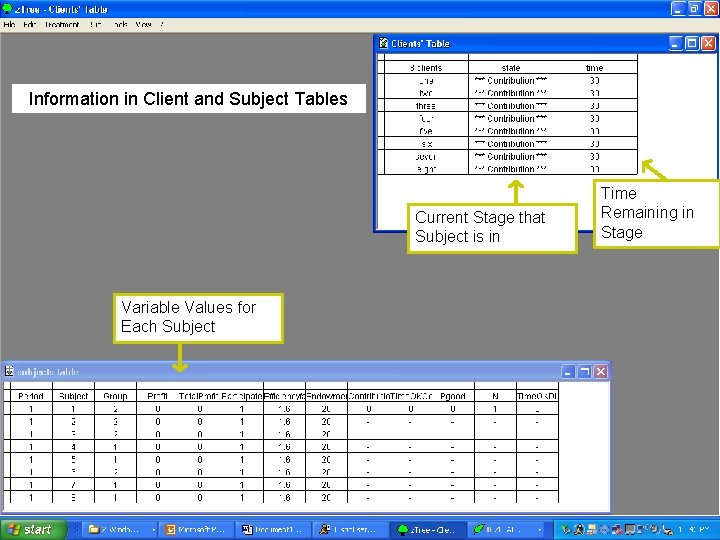
Task: Click the Period column header in subjects table
Action: click(x=31, y=396)
